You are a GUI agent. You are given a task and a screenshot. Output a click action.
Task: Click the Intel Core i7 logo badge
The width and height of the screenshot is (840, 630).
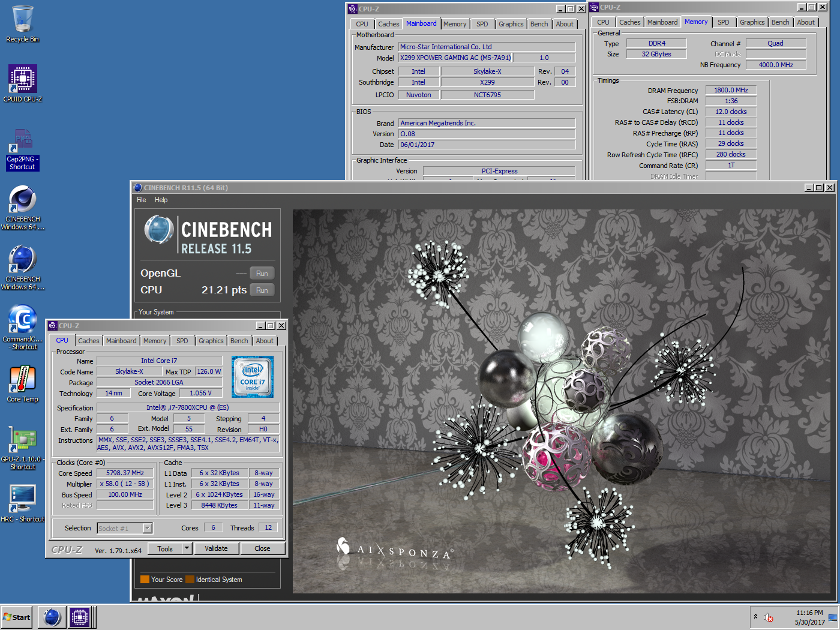(253, 377)
